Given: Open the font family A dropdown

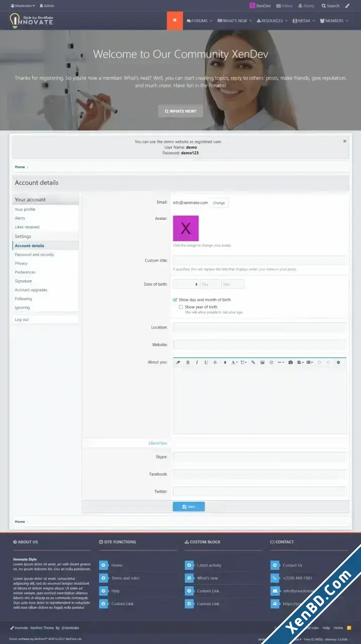Looking at the screenshot, I should [234, 362].
